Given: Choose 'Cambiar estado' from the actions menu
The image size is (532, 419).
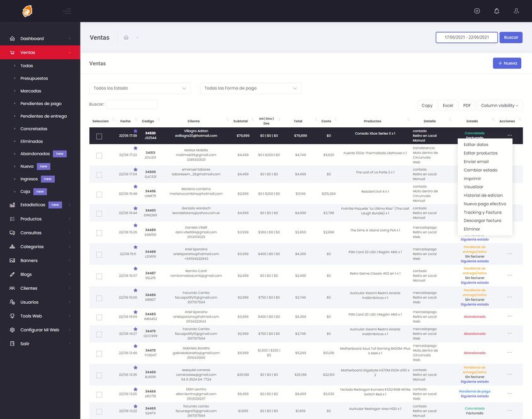Looking at the screenshot, I should pyautogui.click(x=480, y=170).
